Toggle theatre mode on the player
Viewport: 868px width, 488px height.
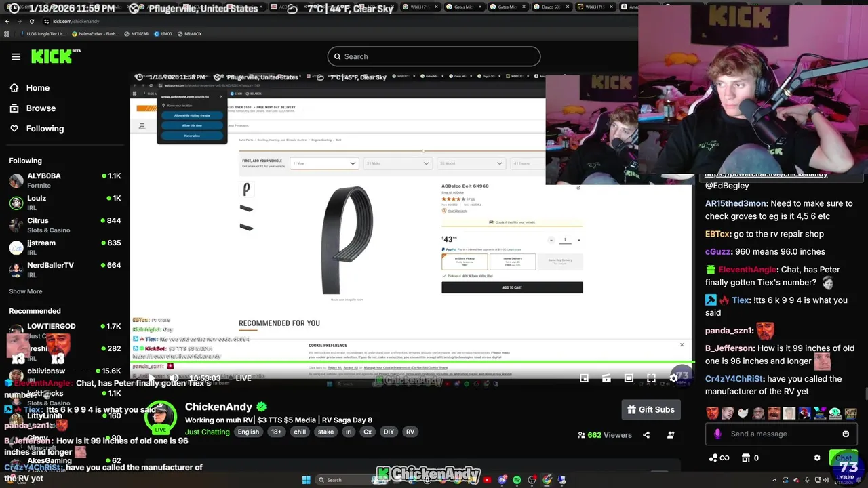pos(629,378)
